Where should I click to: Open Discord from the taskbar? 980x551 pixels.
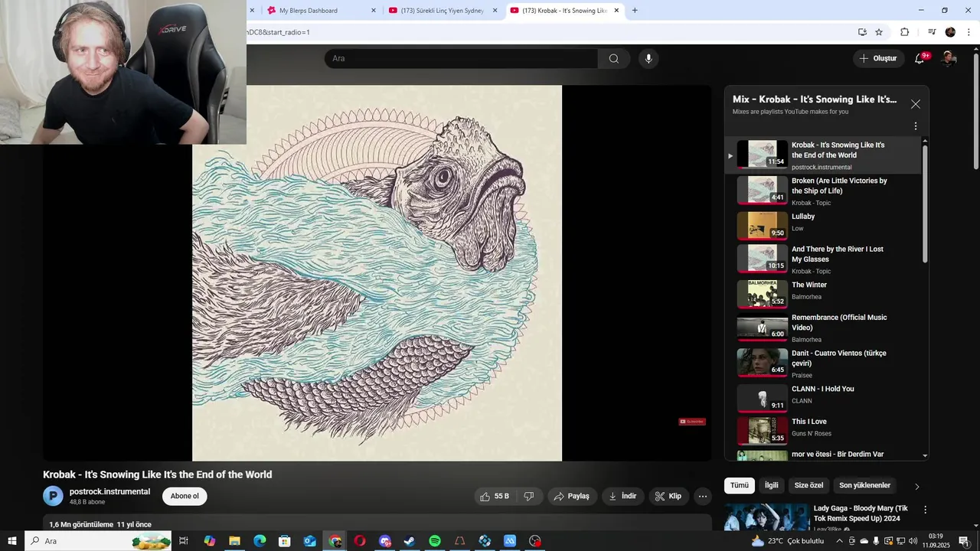click(x=385, y=541)
